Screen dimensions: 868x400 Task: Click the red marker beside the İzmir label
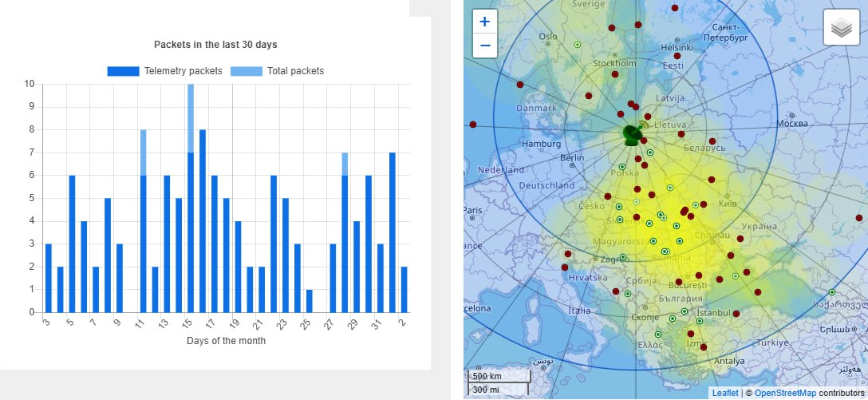[703, 347]
